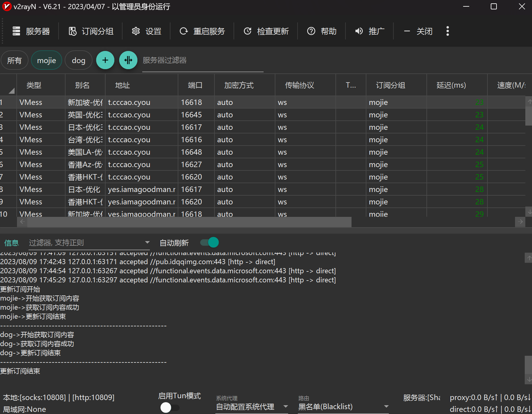Click the server table horizontal scrollbar thumb
Viewport: 532px width, 414px height.
click(x=189, y=222)
